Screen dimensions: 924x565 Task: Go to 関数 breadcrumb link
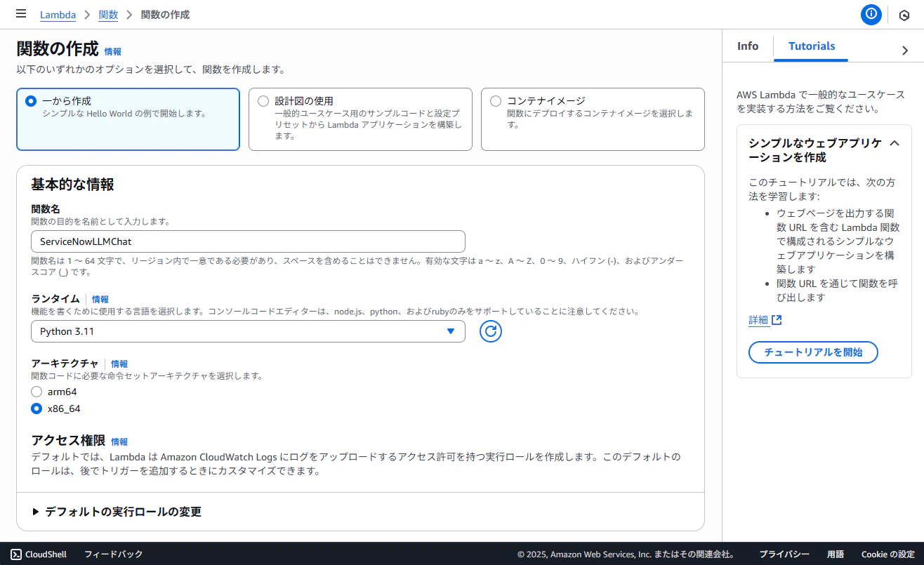click(108, 15)
